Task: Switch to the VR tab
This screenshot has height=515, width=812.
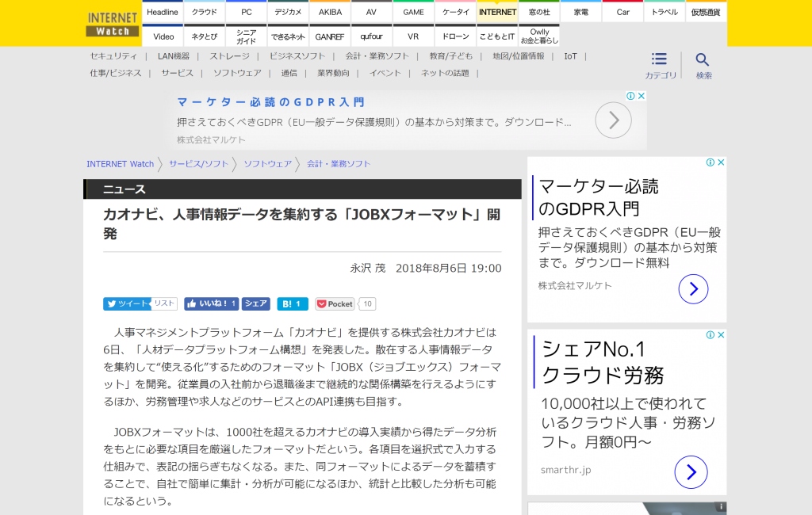Action: point(413,36)
